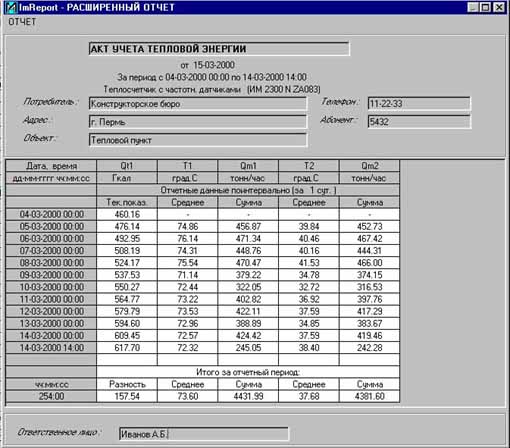Select the Qm2 column header
Screen dimensions: 510x448
click(x=369, y=166)
